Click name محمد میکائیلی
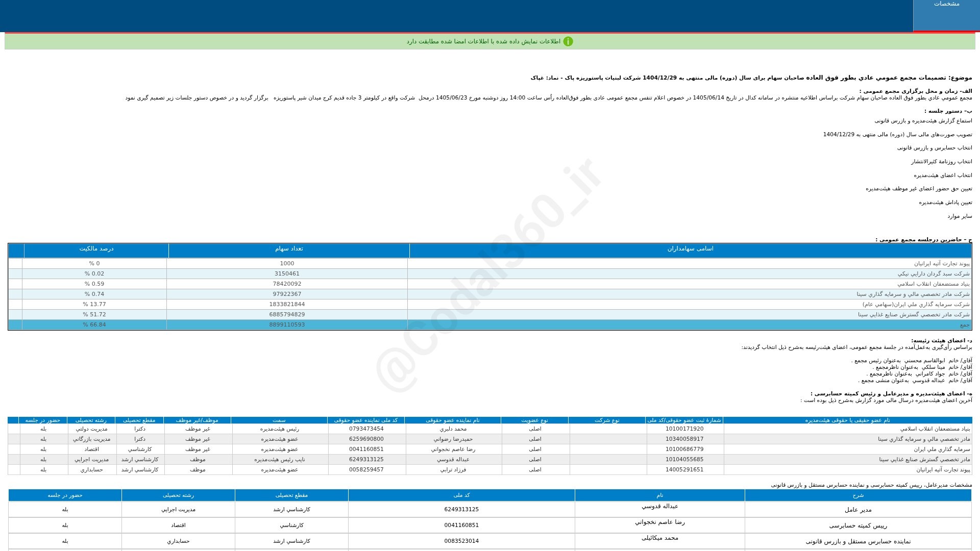The width and height of the screenshot is (980, 551). click(660, 538)
